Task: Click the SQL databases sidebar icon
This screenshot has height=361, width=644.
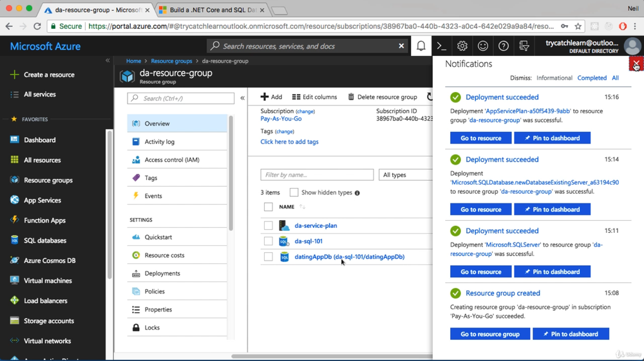Action: [14, 241]
